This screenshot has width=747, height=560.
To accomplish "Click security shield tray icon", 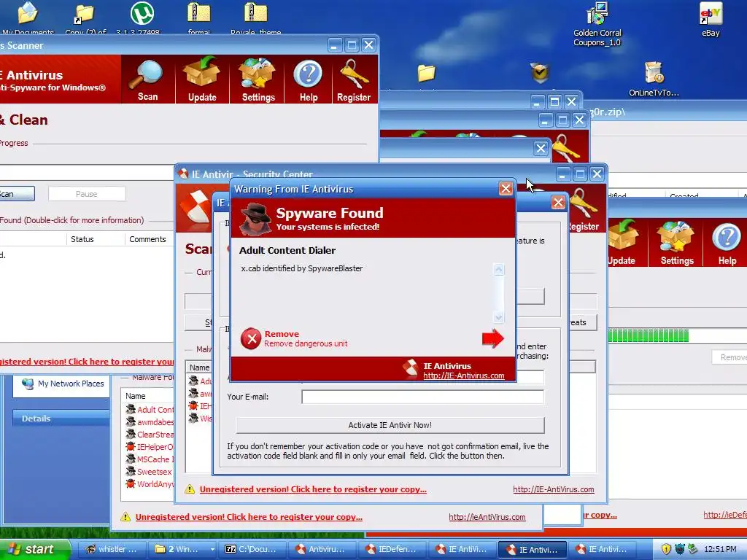I will coord(665,549).
